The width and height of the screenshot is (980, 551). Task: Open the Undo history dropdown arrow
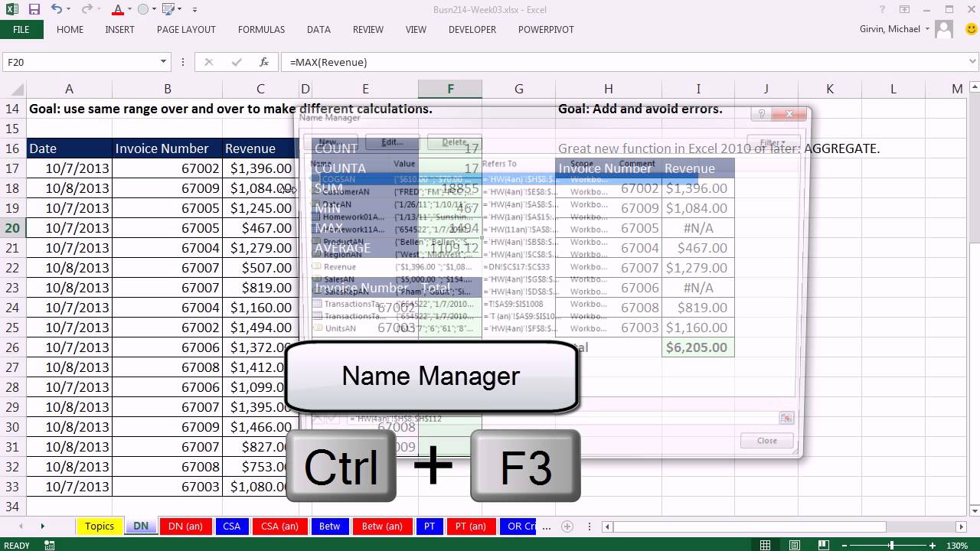click(x=70, y=10)
